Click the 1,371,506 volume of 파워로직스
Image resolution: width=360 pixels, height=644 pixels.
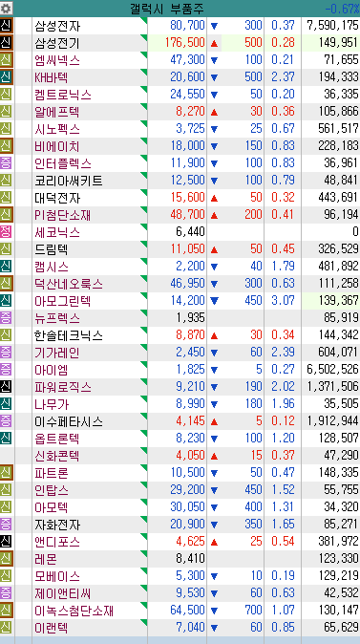click(x=332, y=386)
